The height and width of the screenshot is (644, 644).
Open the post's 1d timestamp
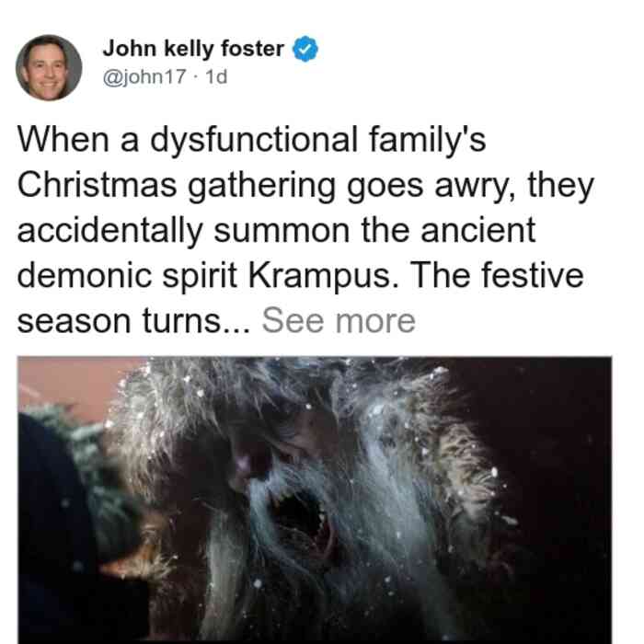point(216,76)
